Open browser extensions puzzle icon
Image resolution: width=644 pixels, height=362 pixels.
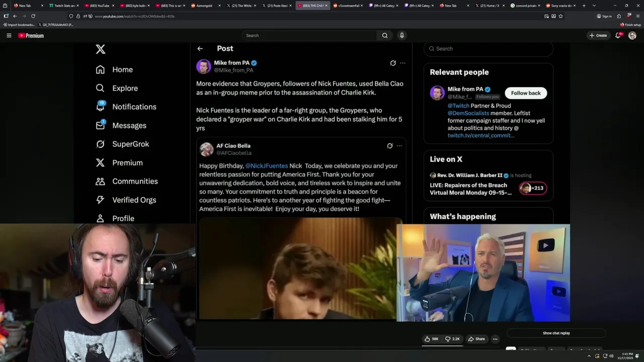click(619, 16)
